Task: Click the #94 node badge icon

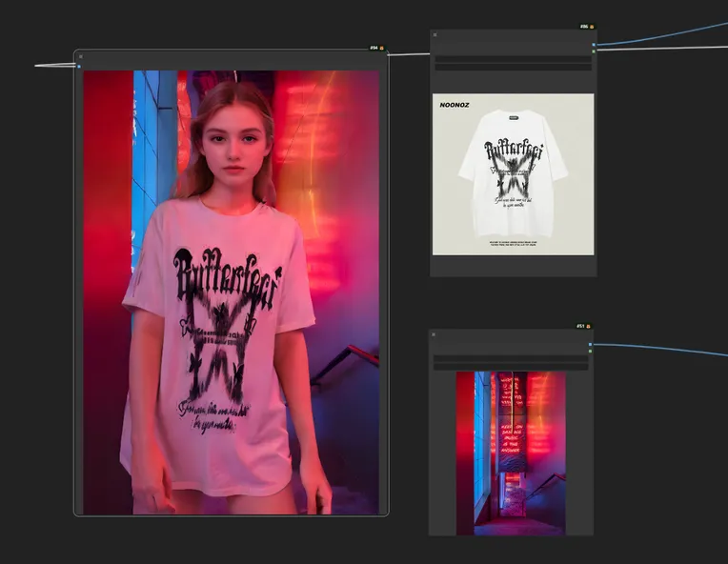Action: click(381, 48)
